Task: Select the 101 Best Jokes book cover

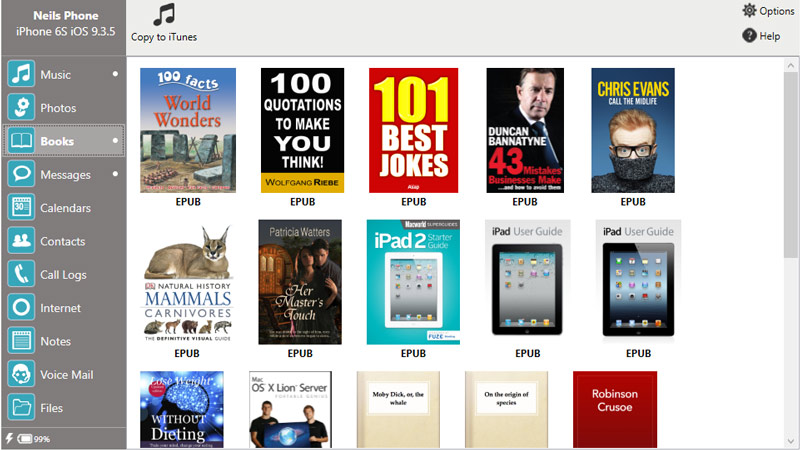Action: [413, 130]
